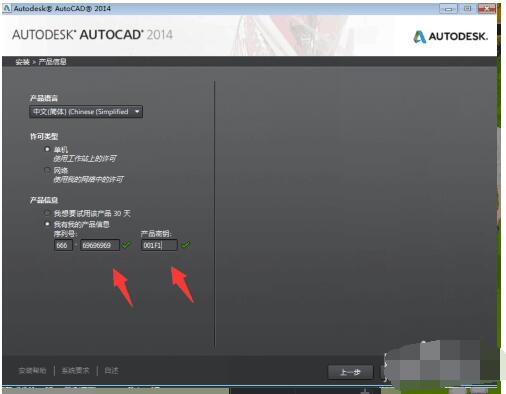Click the 产品信息 section heading above the trial option
The height and width of the screenshot is (394, 506).
tap(44, 200)
